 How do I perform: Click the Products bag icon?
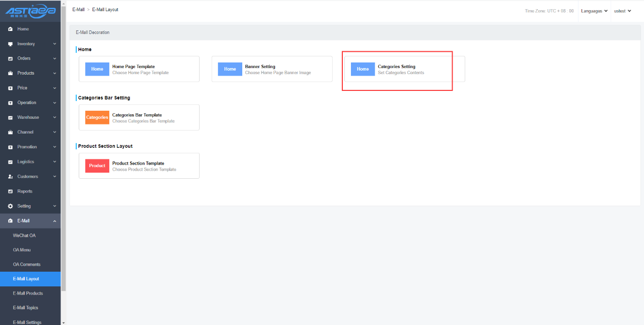pos(10,73)
